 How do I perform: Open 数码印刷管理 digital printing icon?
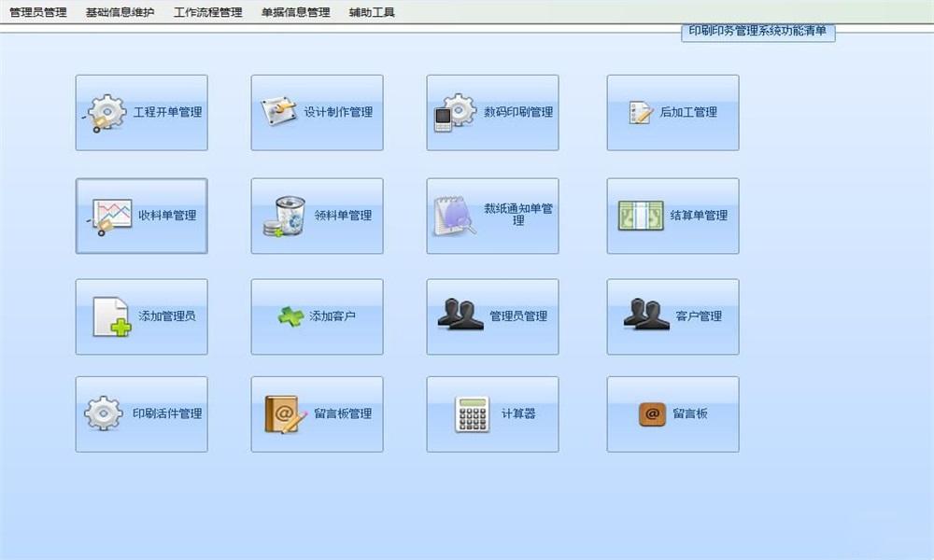tap(455, 112)
